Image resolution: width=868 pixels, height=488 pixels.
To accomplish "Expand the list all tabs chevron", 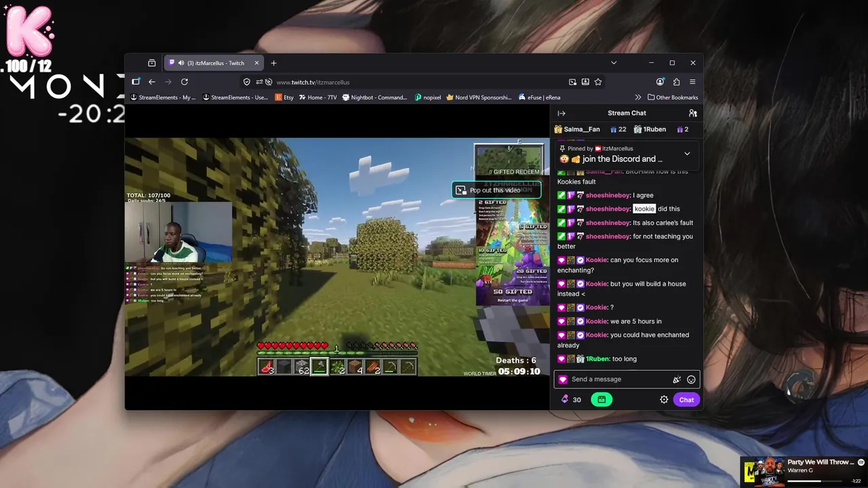I will tap(614, 63).
